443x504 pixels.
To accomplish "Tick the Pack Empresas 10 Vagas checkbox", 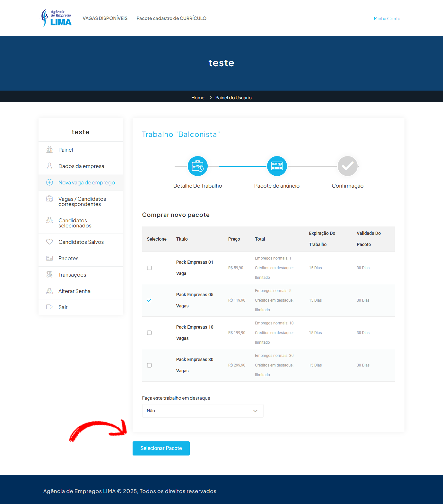I will click(x=149, y=333).
